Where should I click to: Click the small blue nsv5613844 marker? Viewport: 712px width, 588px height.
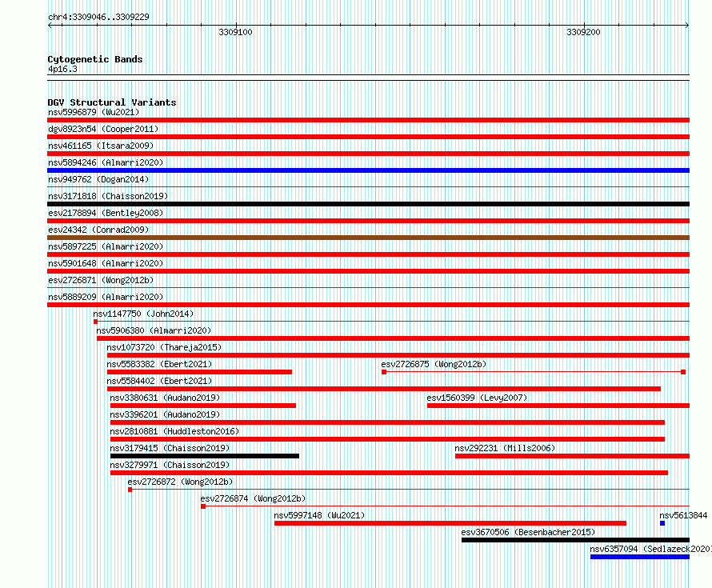pyautogui.click(x=662, y=523)
